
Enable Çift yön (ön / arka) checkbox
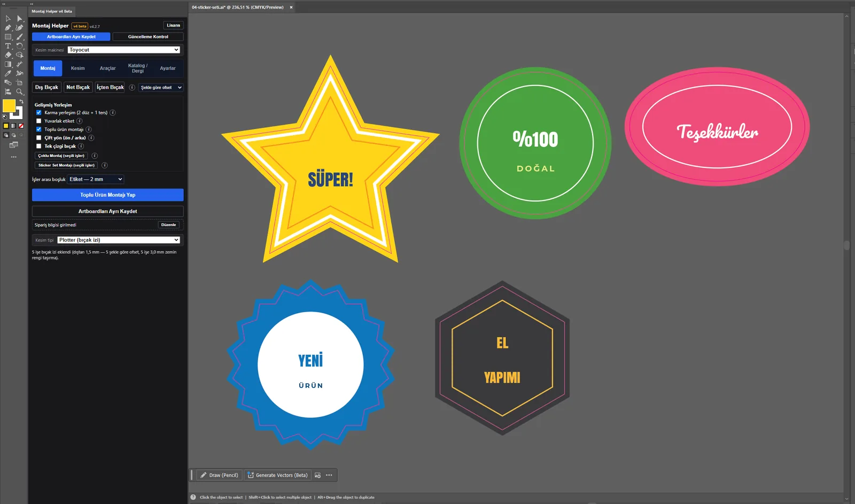(x=38, y=138)
